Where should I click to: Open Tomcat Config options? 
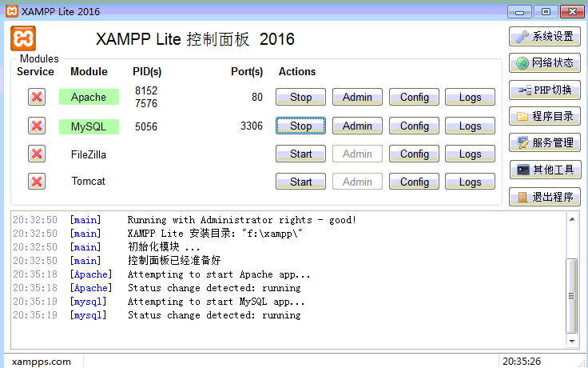pos(414,182)
